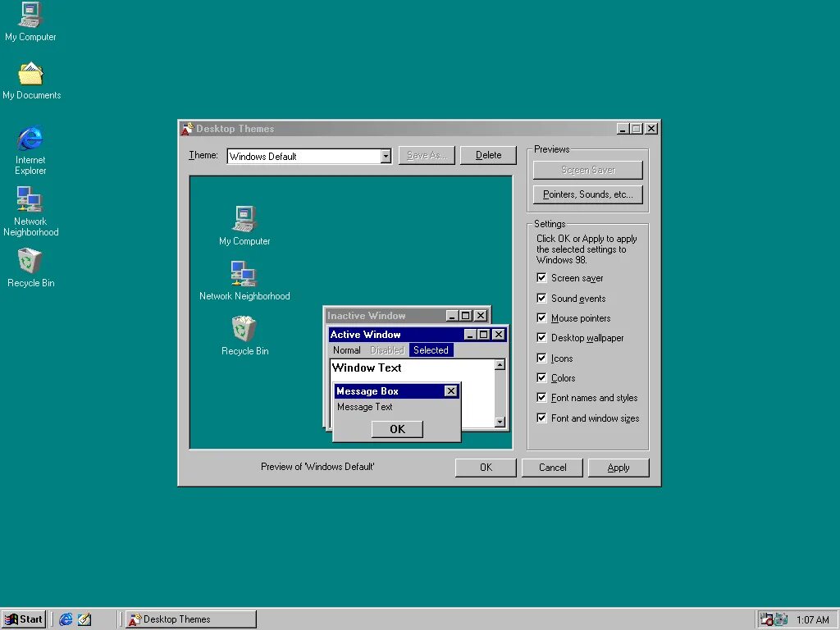The image size is (840, 630).
Task: Minimize the Desktop Themes dialog
Action: (623, 129)
